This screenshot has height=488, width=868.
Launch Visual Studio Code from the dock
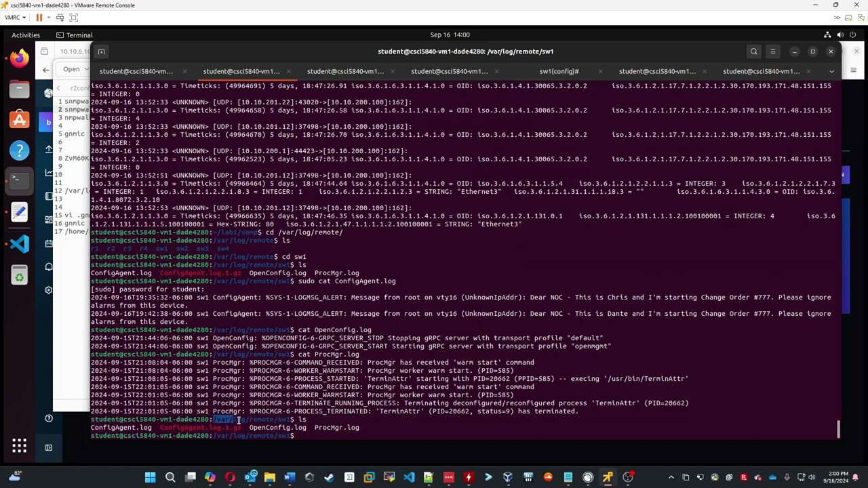[x=19, y=243]
